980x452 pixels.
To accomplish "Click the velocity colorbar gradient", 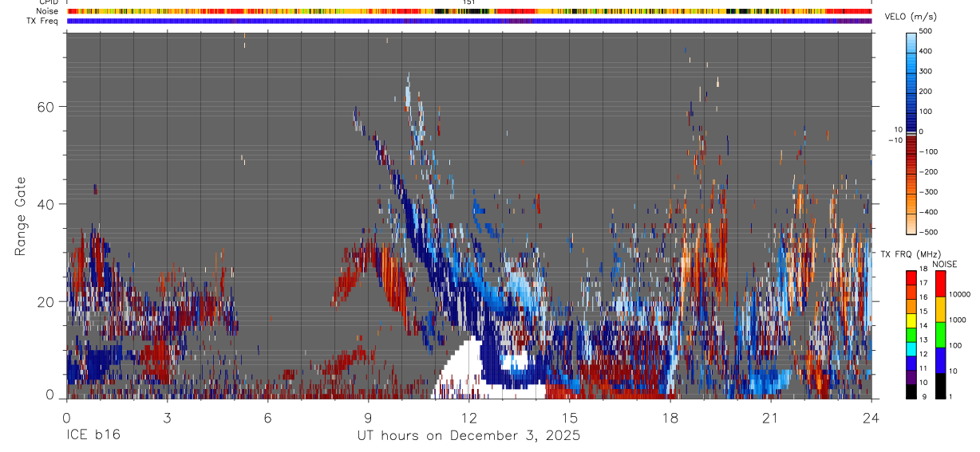I will coord(911,132).
